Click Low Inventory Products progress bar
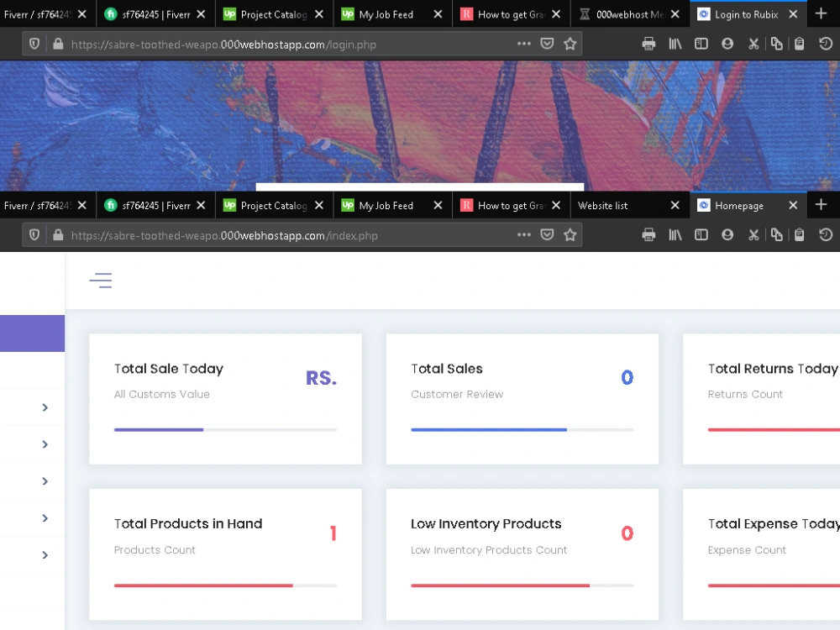 pos(522,585)
